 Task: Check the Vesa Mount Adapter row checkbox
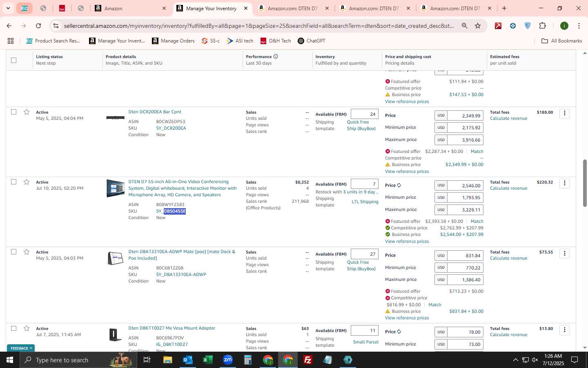pyautogui.click(x=13, y=328)
